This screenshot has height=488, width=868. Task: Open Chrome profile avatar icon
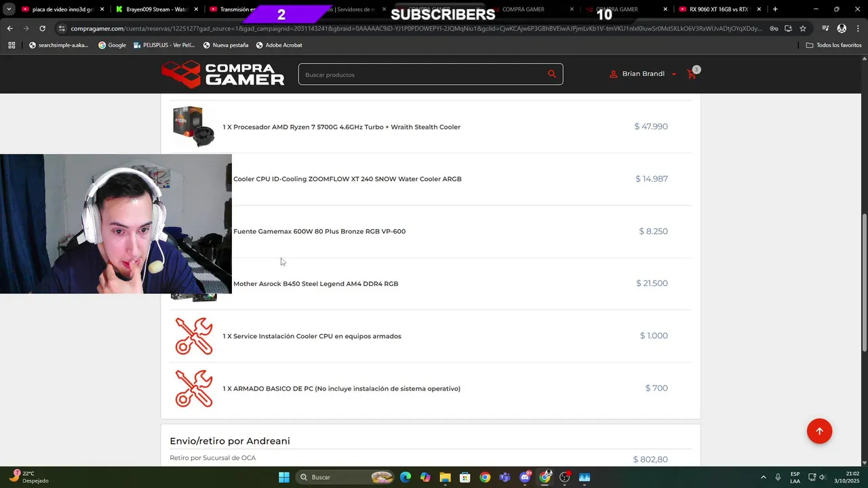[842, 28]
